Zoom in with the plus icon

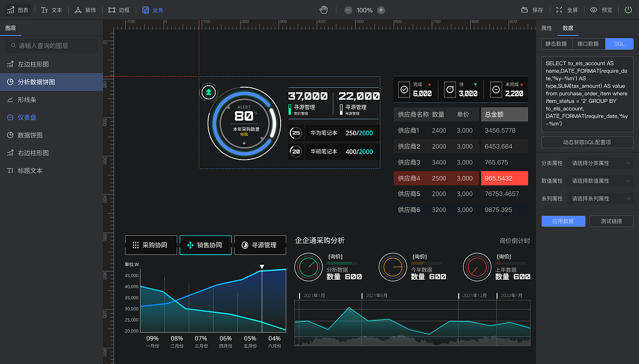tap(381, 10)
